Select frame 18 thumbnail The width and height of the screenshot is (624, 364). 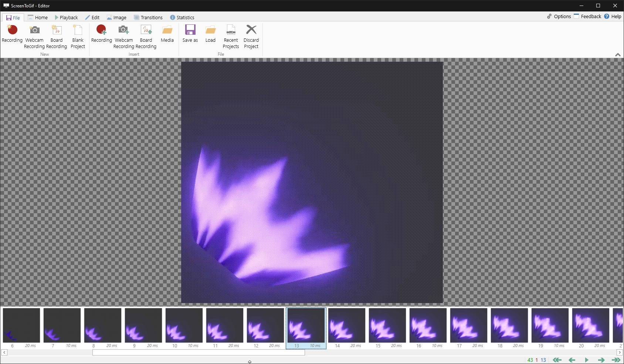click(509, 326)
